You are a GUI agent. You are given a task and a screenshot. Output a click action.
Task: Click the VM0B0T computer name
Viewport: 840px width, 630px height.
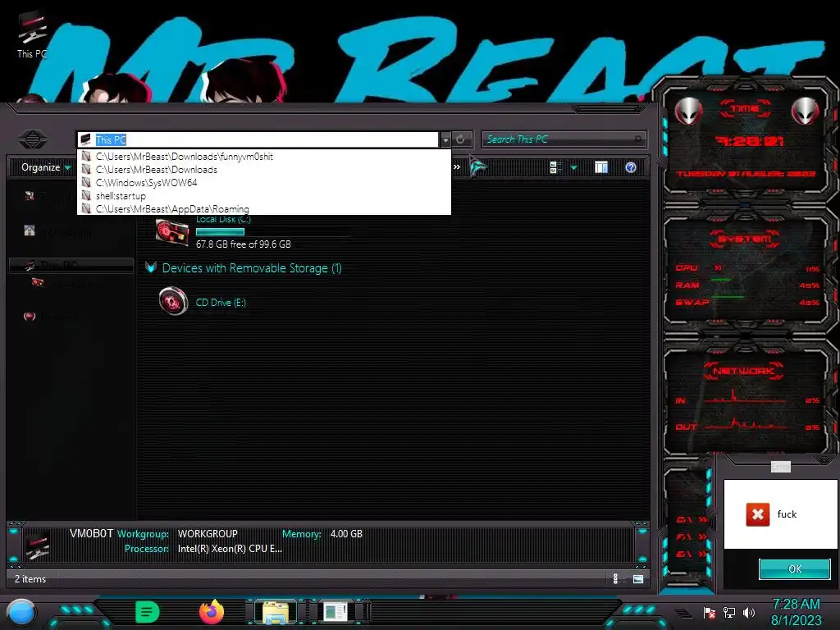point(92,533)
